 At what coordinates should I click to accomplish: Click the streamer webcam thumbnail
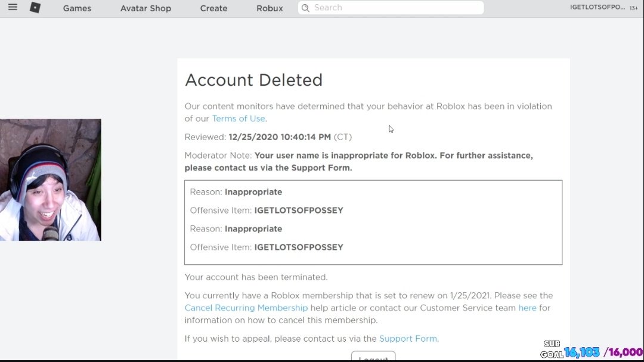(51, 180)
